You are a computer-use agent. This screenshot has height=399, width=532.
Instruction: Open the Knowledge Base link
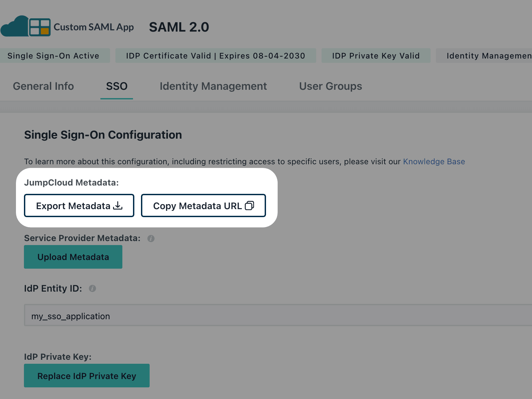tap(434, 162)
